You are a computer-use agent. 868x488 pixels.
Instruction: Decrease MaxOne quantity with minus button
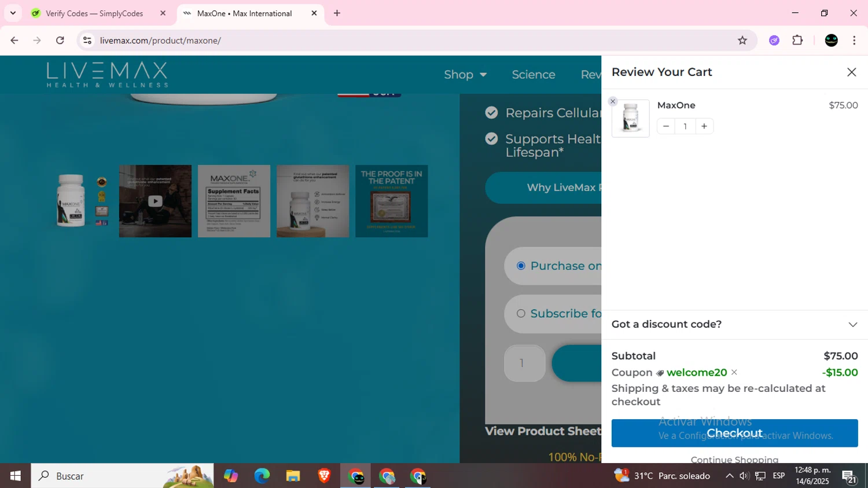[666, 126]
